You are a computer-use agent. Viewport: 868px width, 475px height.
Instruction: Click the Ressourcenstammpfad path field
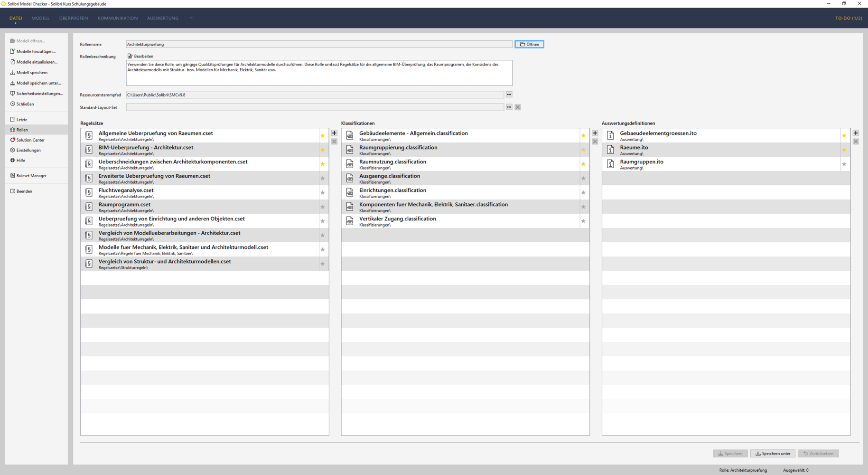(x=315, y=95)
